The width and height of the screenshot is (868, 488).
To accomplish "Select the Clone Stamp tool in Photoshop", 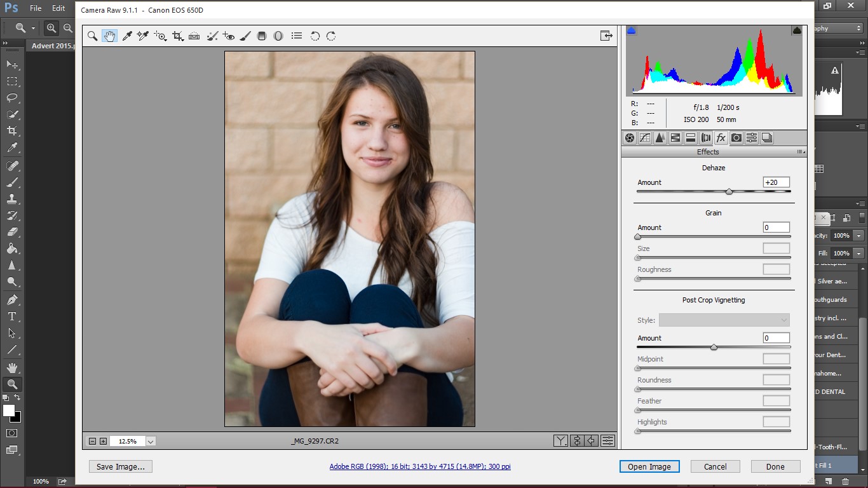I will click(12, 198).
